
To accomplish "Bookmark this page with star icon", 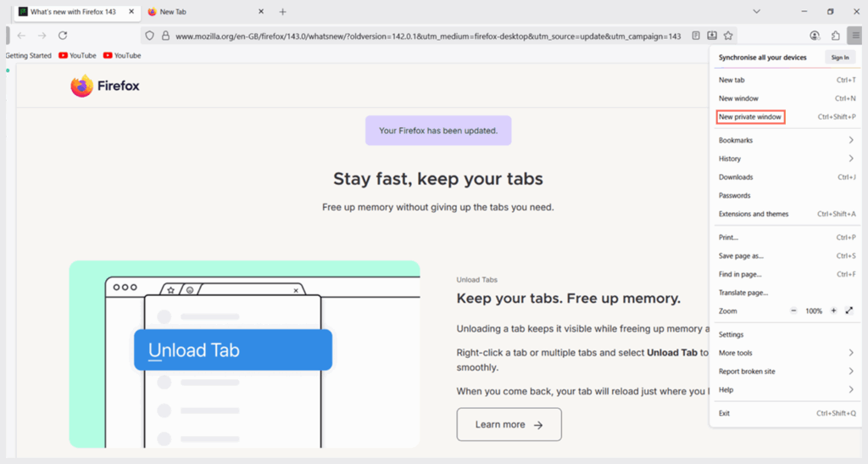I will (x=728, y=36).
